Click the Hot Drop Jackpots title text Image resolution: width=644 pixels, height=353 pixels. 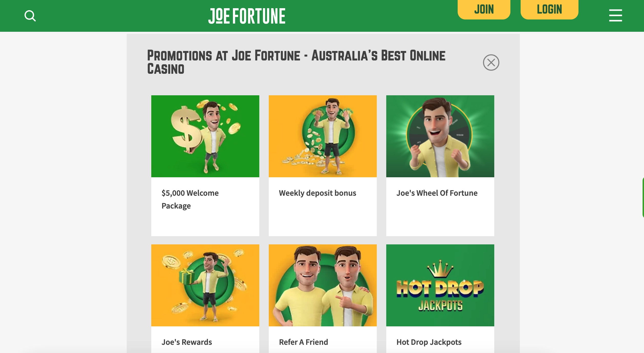pyautogui.click(x=429, y=342)
